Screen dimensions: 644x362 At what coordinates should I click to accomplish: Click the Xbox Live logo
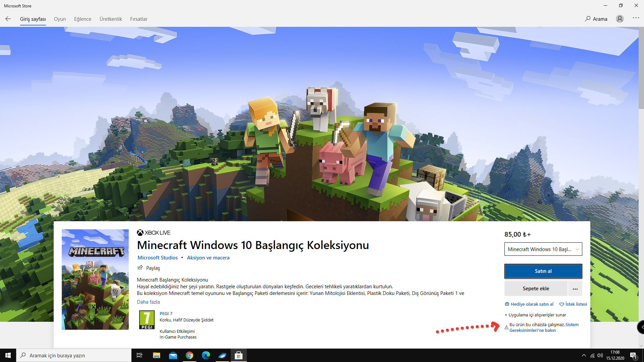click(154, 233)
